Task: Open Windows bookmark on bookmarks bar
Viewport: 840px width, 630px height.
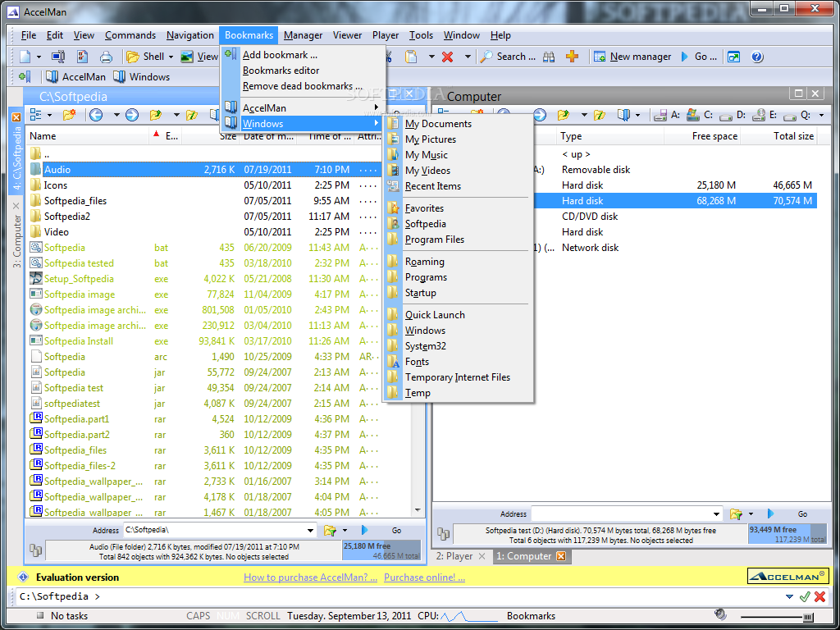Action: (x=142, y=76)
